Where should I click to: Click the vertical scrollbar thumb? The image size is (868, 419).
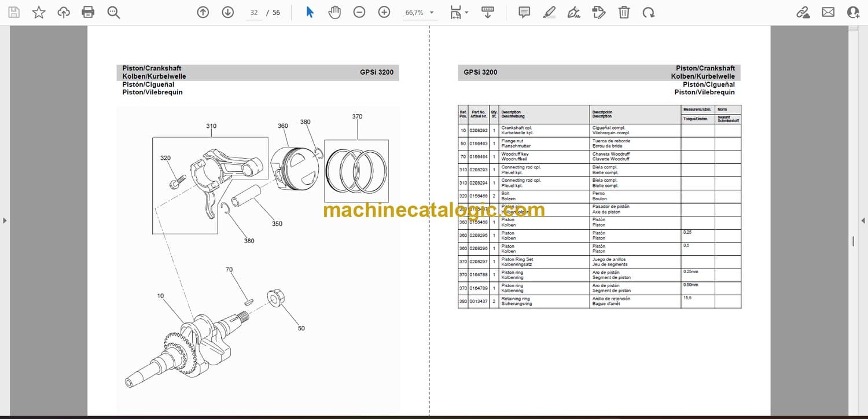[853, 241]
